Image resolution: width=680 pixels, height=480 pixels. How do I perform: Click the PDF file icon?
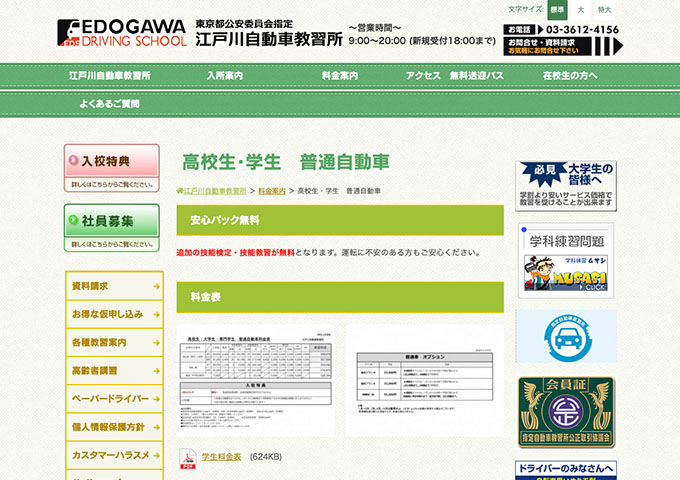188,459
